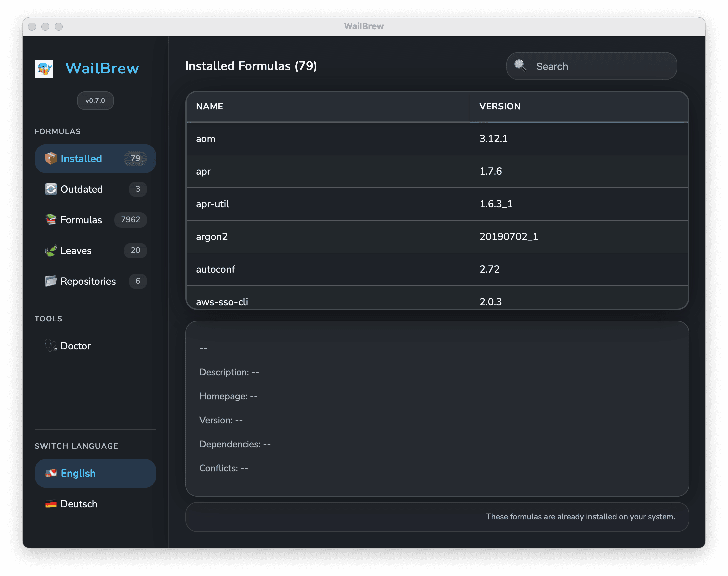The width and height of the screenshot is (728, 576).
Task: Click the Homepage field in details panel
Action: point(228,396)
